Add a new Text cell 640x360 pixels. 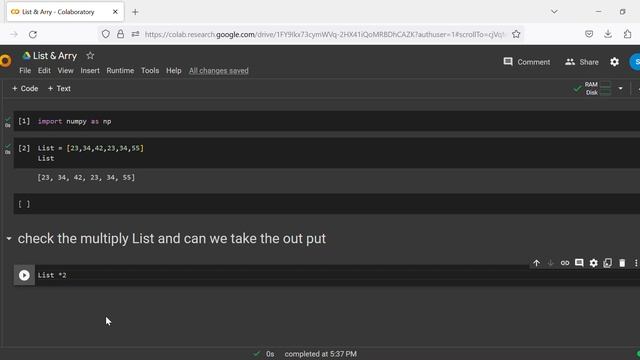(x=59, y=89)
